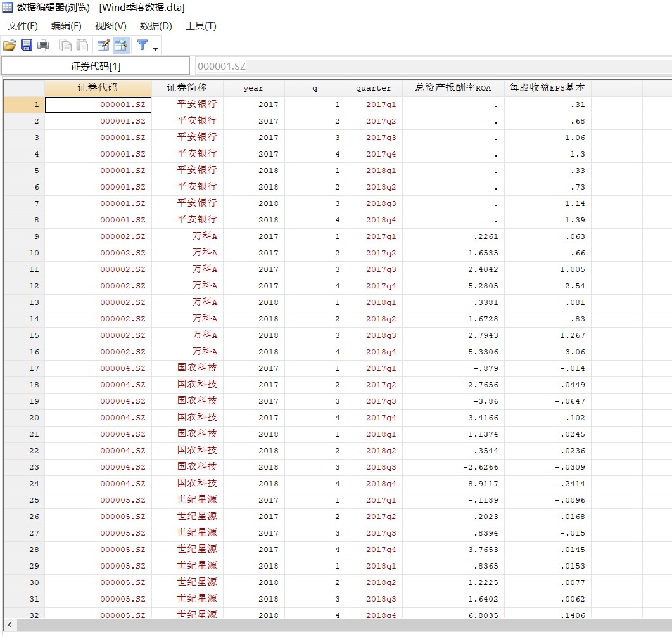Click the Open file folder icon
Screen dimensions: 672x637
point(10,45)
